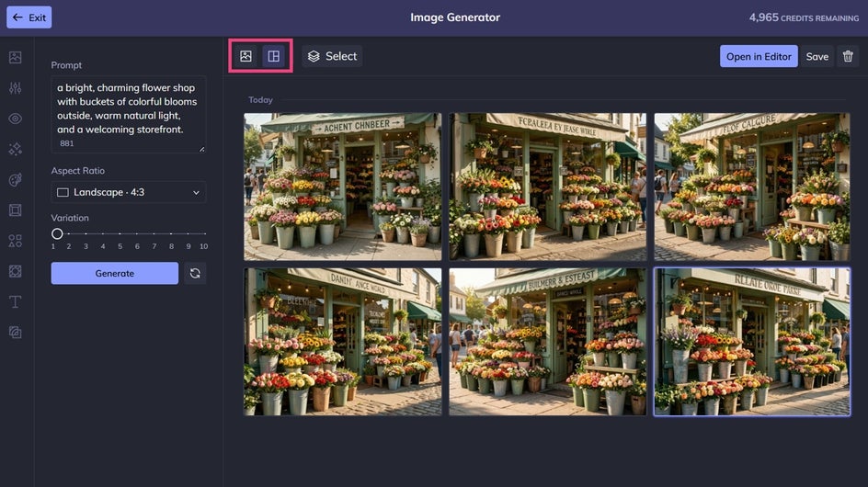868x487 pixels.
Task: Select the thumbnail signed DANINT ANCE WOALD
Action: [343, 342]
